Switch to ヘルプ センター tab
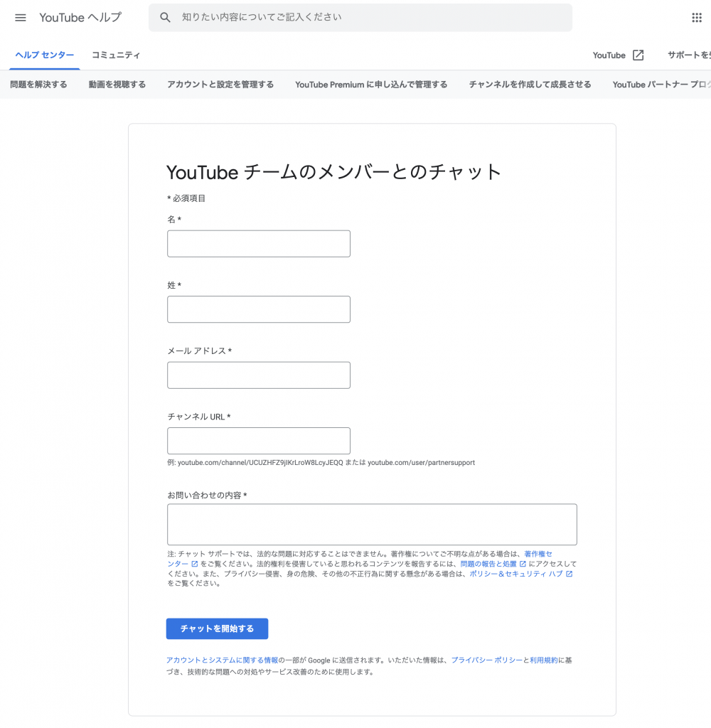 pyautogui.click(x=45, y=55)
